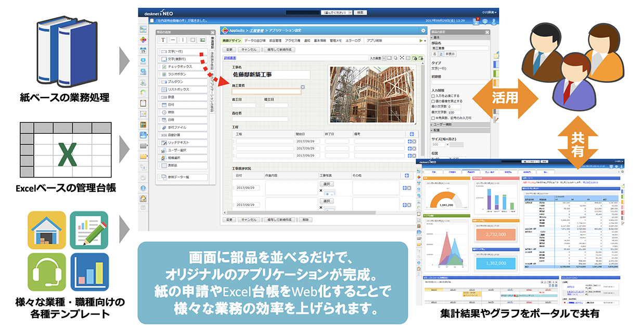
Task: Open the settings gear icon in AppSuite header
Action: click(x=422, y=30)
